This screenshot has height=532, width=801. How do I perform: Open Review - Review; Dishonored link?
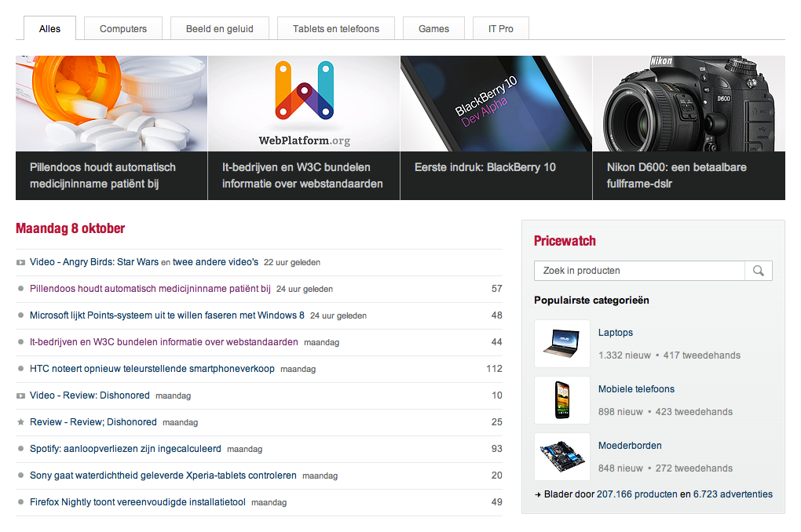click(93, 421)
